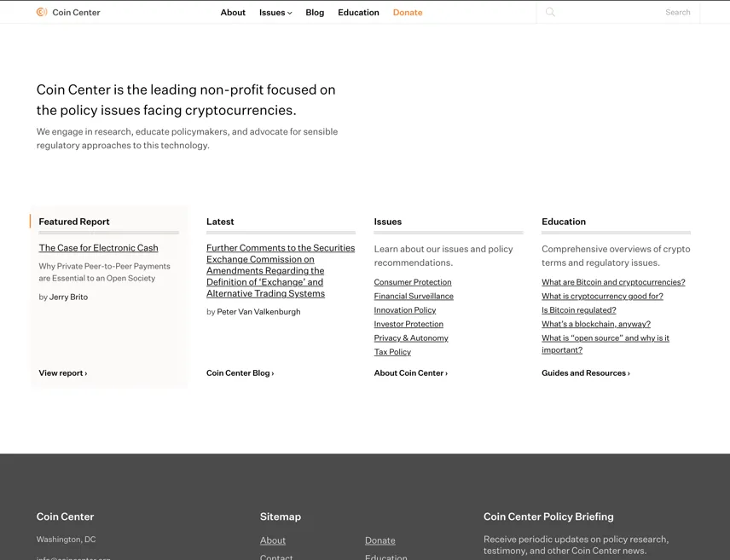Click Donate in the footer sitemap
Screen dimensions: 730x560
coord(379,540)
